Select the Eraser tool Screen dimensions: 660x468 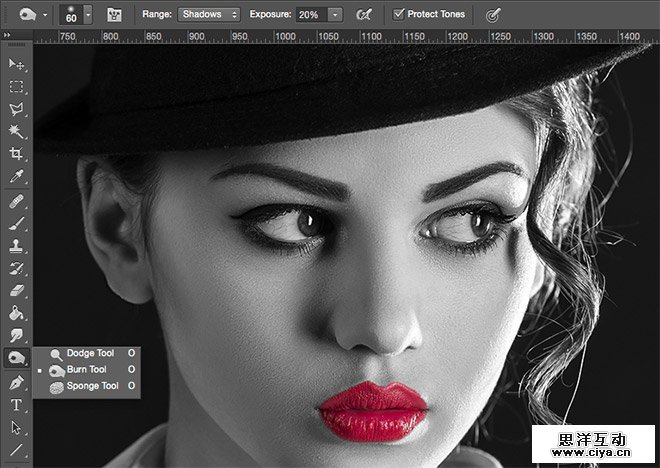tap(16, 290)
